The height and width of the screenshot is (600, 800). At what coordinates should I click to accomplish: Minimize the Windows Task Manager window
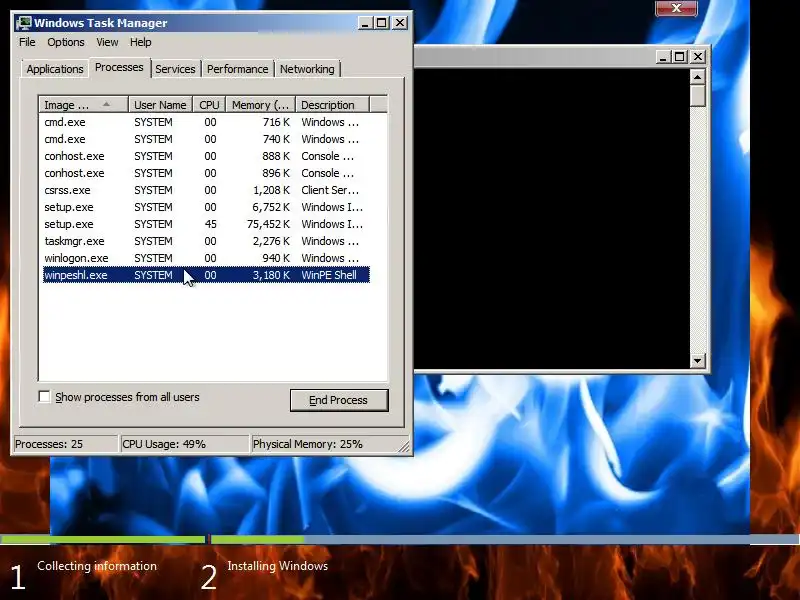365,23
